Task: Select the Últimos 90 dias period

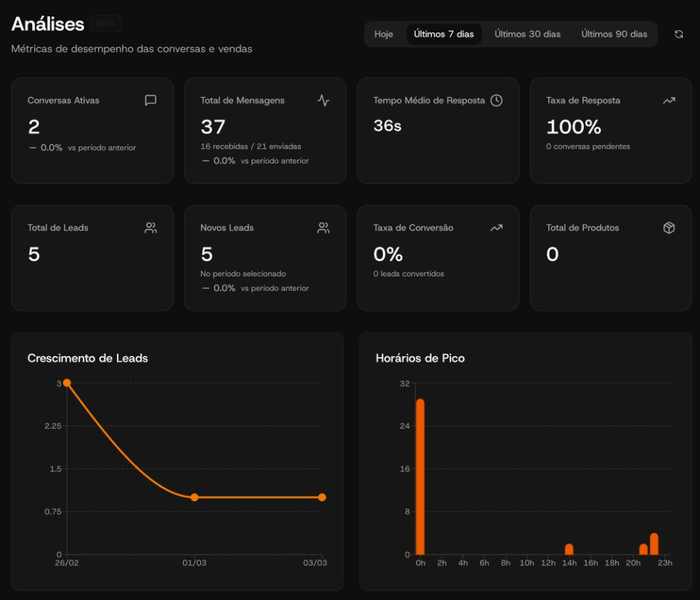Action: click(x=614, y=34)
